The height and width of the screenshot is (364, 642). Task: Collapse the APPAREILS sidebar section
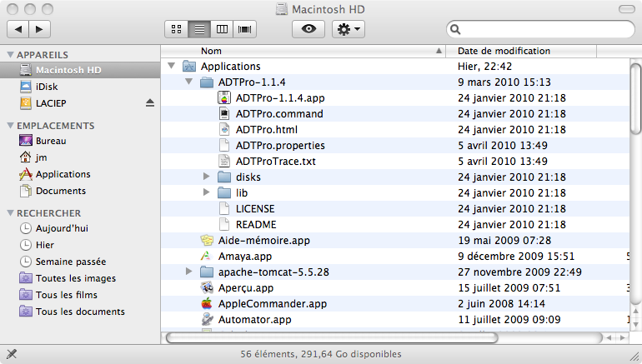tap(10, 54)
